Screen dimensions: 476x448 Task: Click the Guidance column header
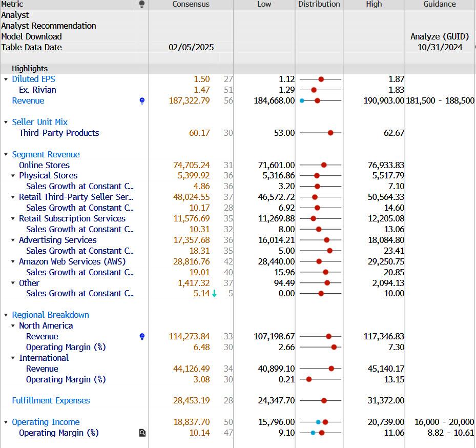439,4
